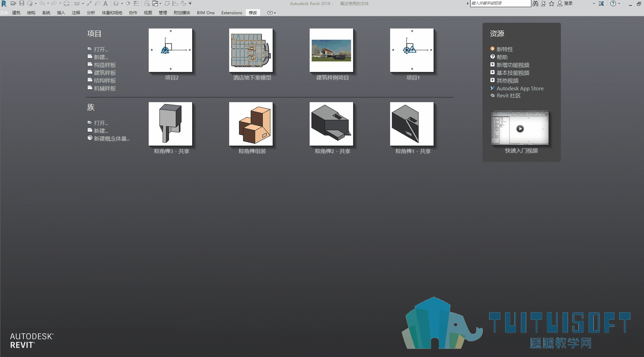This screenshot has height=357, width=644.
Task: Select the Text tool letter A icon
Action: click(x=106, y=3)
